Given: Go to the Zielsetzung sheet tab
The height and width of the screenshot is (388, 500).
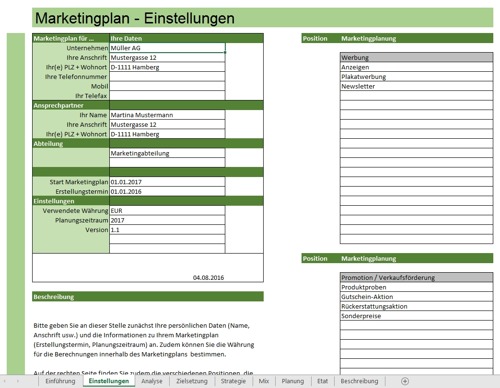Looking at the screenshot, I should coord(192,381).
